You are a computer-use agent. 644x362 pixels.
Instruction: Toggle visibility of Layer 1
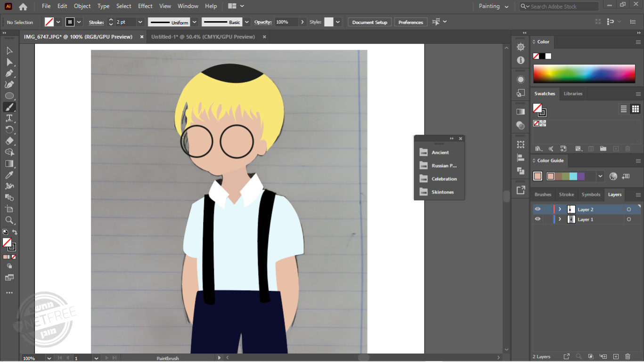(538, 219)
